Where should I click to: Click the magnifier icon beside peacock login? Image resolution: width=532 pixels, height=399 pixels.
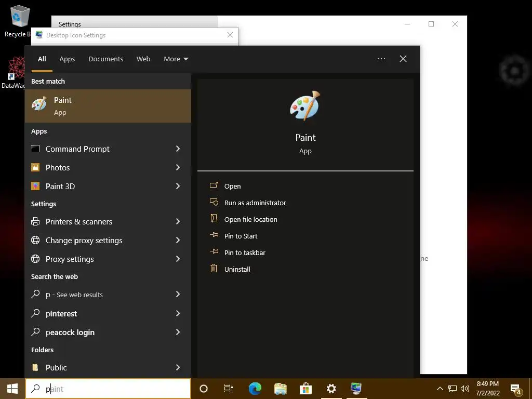click(x=35, y=332)
